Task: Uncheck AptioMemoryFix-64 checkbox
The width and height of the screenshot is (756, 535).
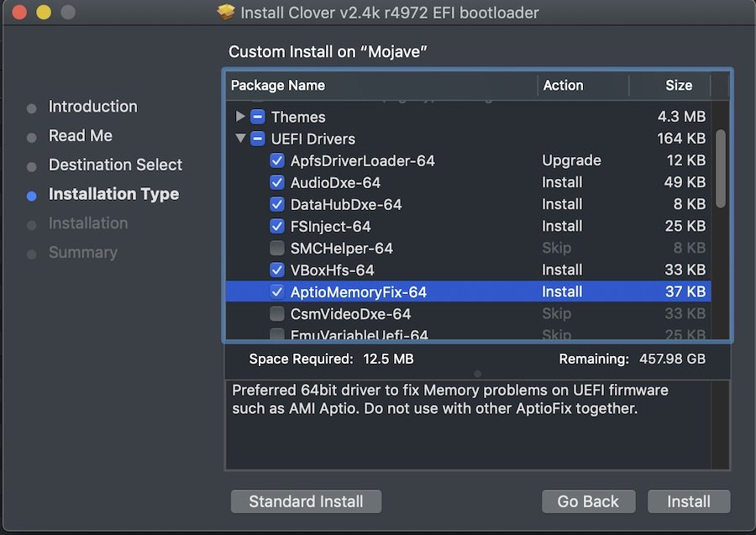Action: 277,291
